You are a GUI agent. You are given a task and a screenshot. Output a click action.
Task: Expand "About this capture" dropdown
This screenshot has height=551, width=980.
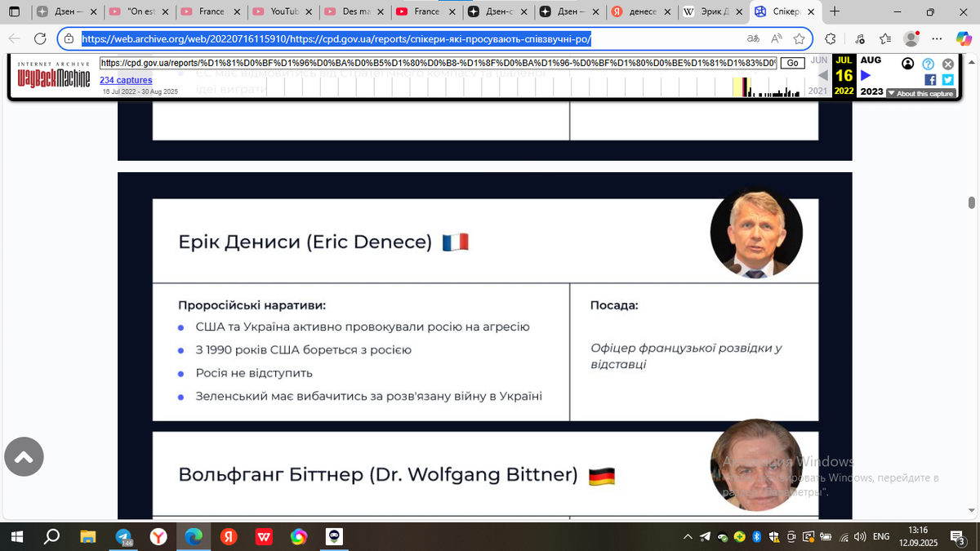(920, 93)
